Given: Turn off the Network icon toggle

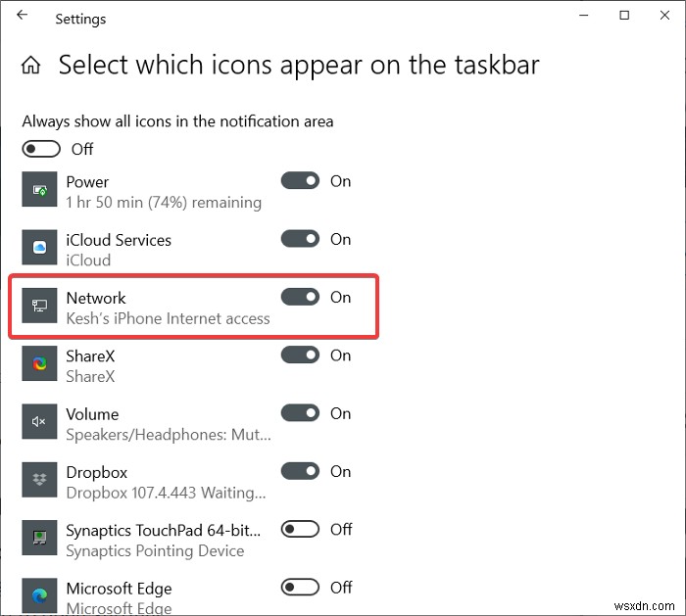Looking at the screenshot, I should click(300, 297).
